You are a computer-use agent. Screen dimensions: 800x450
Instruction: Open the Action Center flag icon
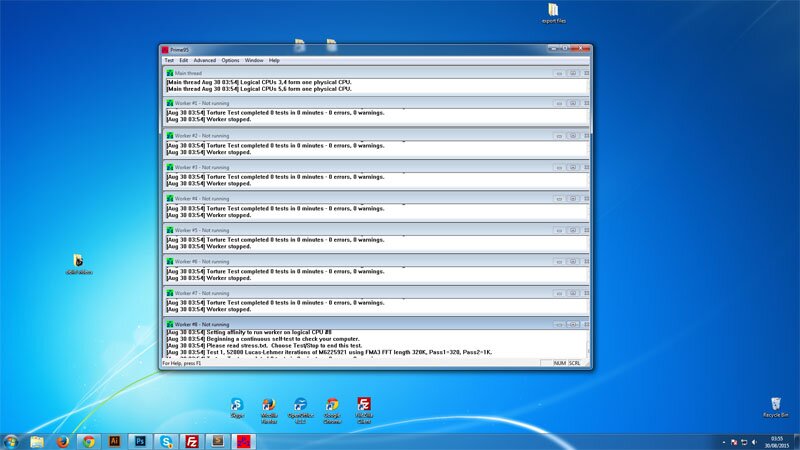[x=734, y=442]
